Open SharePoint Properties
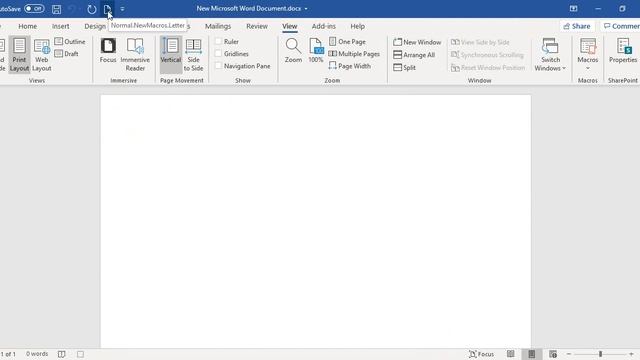 pyautogui.click(x=623, y=51)
